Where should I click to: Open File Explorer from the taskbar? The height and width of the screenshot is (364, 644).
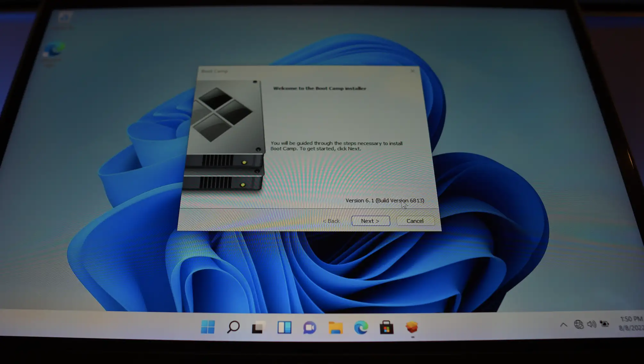[x=335, y=328]
